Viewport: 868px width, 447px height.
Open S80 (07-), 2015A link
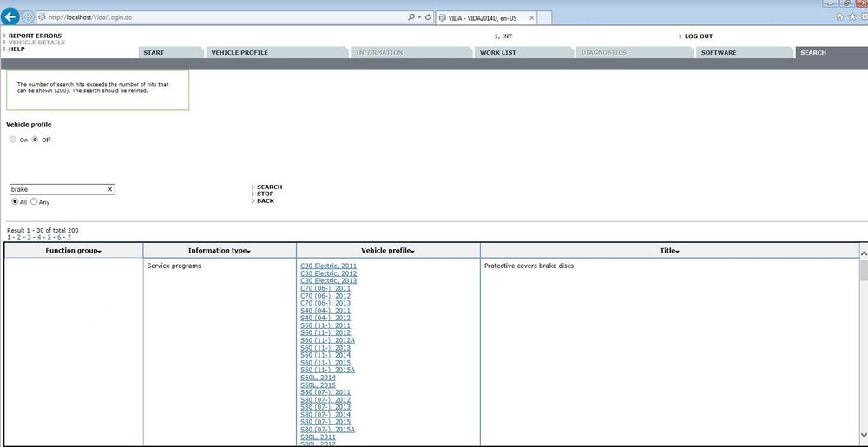coord(328,430)
